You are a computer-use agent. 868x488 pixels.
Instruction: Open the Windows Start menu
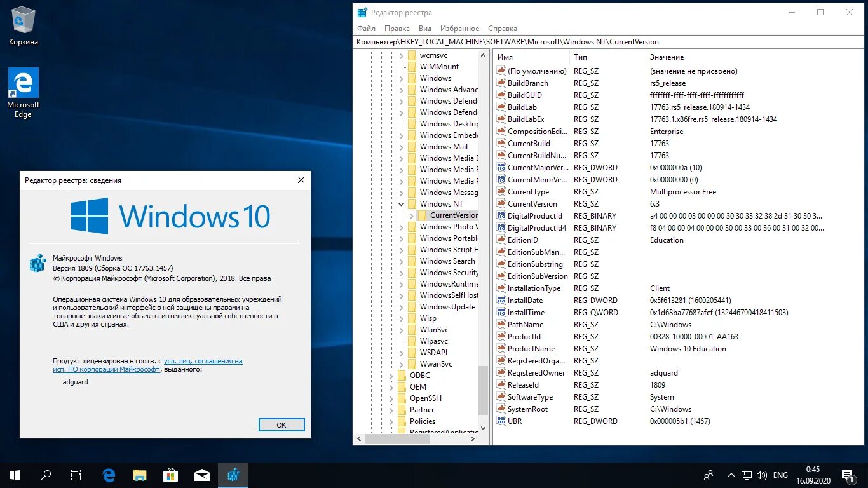click(x=15, y=475)
